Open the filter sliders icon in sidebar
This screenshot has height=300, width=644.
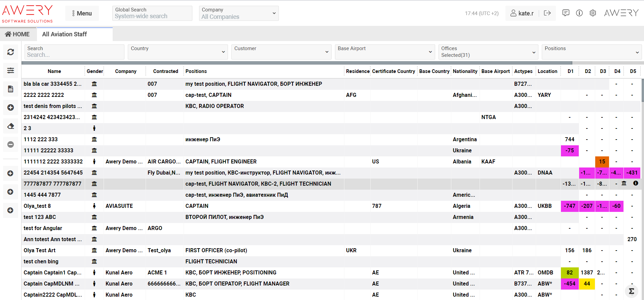click(11, 71)
